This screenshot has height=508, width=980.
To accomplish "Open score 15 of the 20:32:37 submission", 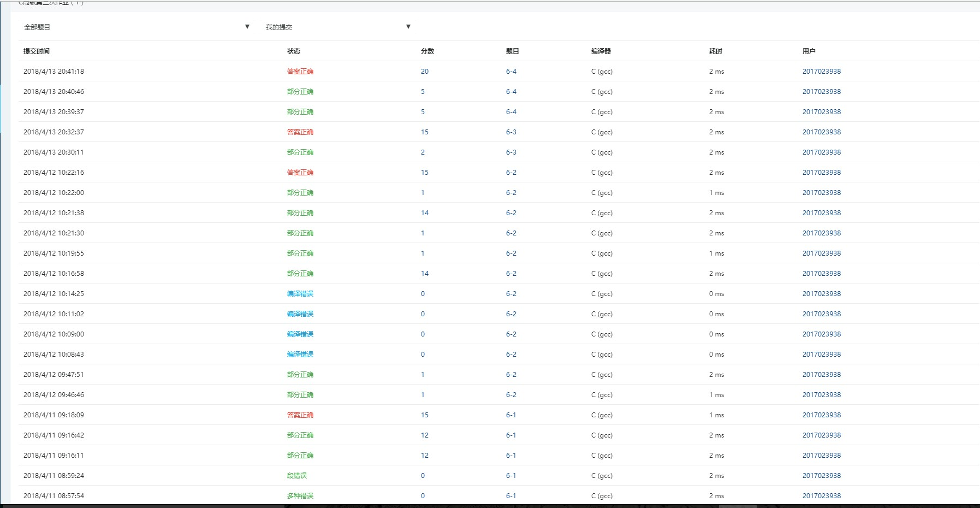I will point(425,132).
